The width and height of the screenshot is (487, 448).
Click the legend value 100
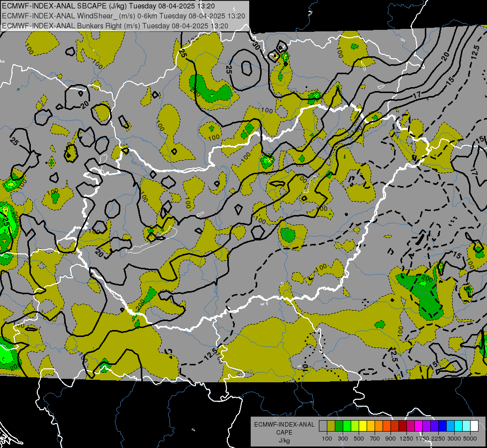[327, 439]
